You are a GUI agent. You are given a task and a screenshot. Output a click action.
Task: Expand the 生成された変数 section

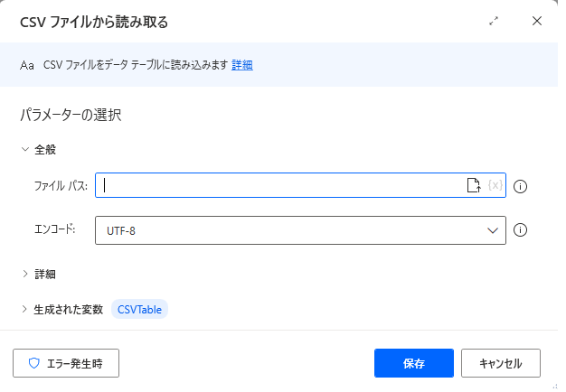pos(25,310)
